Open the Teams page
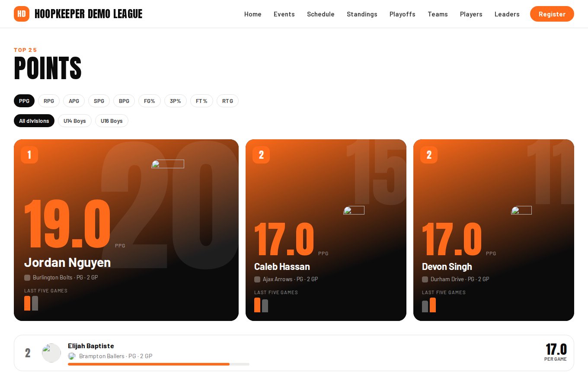 coord(438,14)
